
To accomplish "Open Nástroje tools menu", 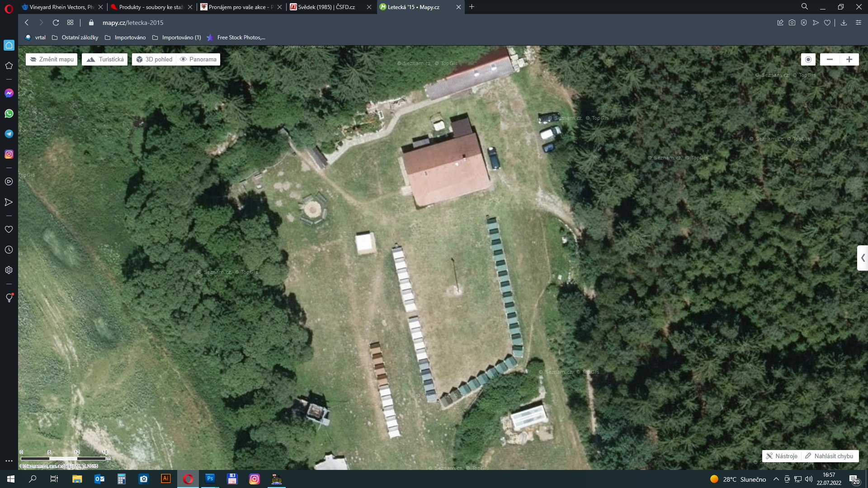I will (x=781, y=456).
